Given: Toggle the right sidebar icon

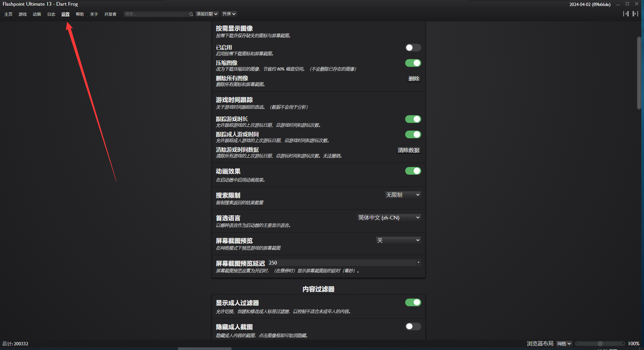Looking at the screenshot, I should 635,14.
